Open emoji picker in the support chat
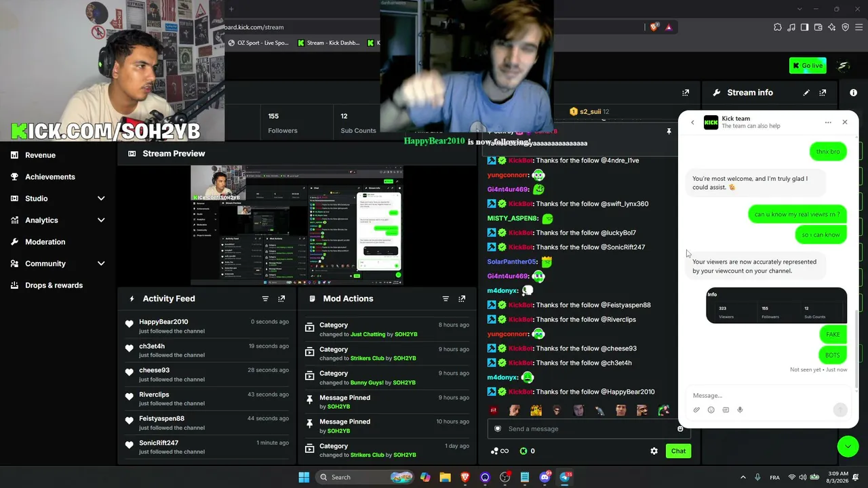868x488 pixels. pyautogui.click(x=711, y=410)
